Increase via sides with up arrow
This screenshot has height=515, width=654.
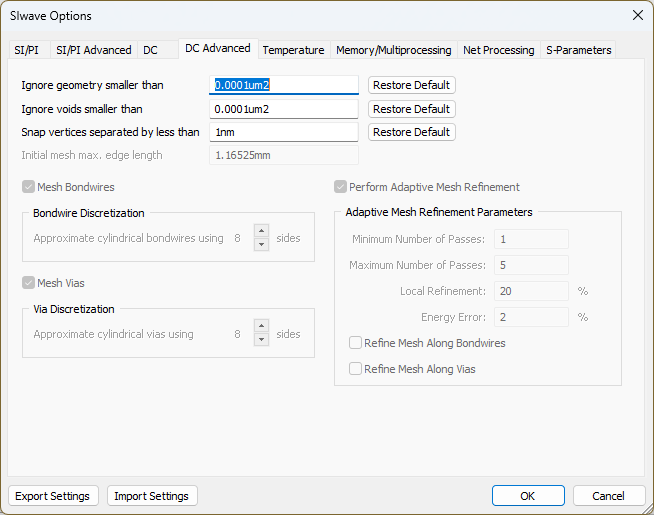[262, 326]
